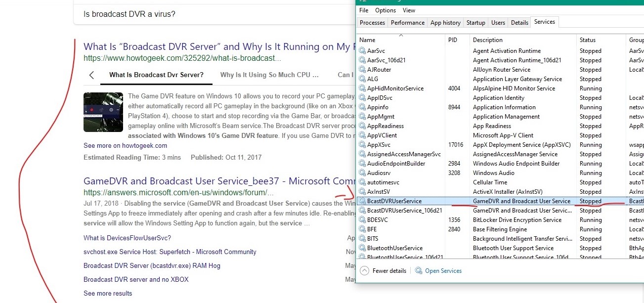Viewport: 644px width, 303px height.
Task: Go back using the left carousel chevron
Action: point(91,75)
